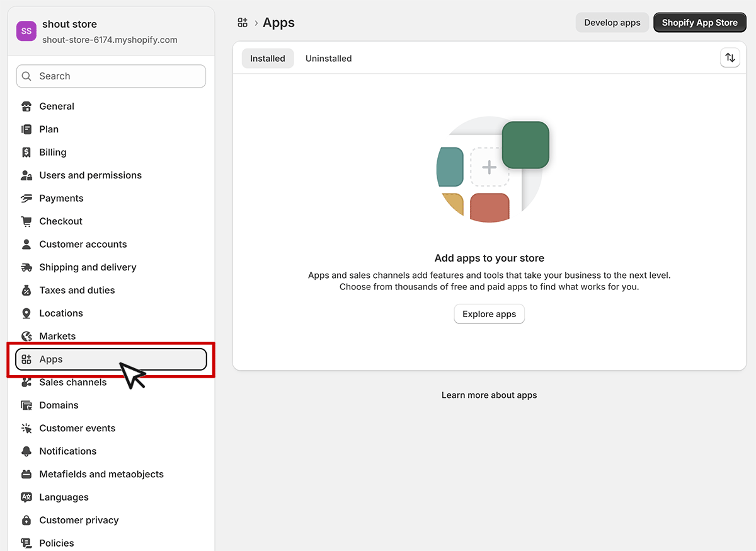Click the Apps breadcrumb icon
This screenshot has width=756, height=551.
tap(243, 22)
